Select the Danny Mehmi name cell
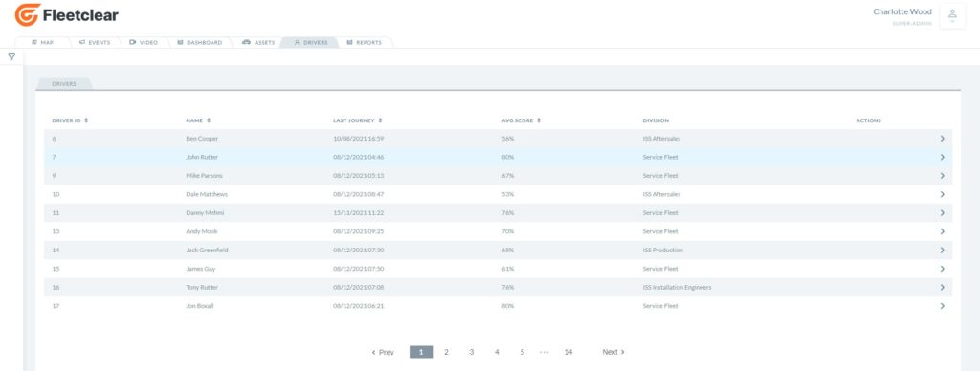The image size is (980, 371). (205, 213)
